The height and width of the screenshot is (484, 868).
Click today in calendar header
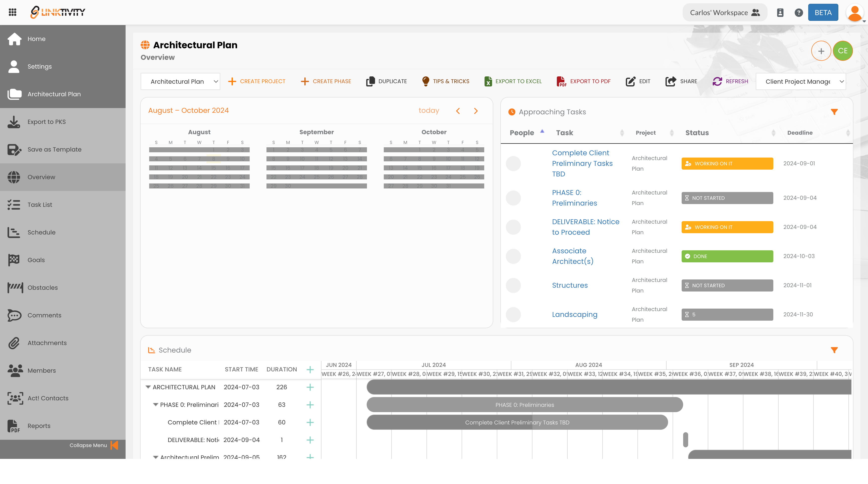429,111
